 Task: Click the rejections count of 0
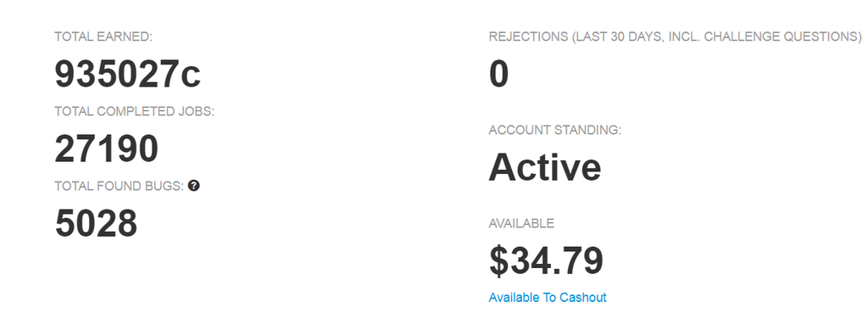click(x=498, y=74)
